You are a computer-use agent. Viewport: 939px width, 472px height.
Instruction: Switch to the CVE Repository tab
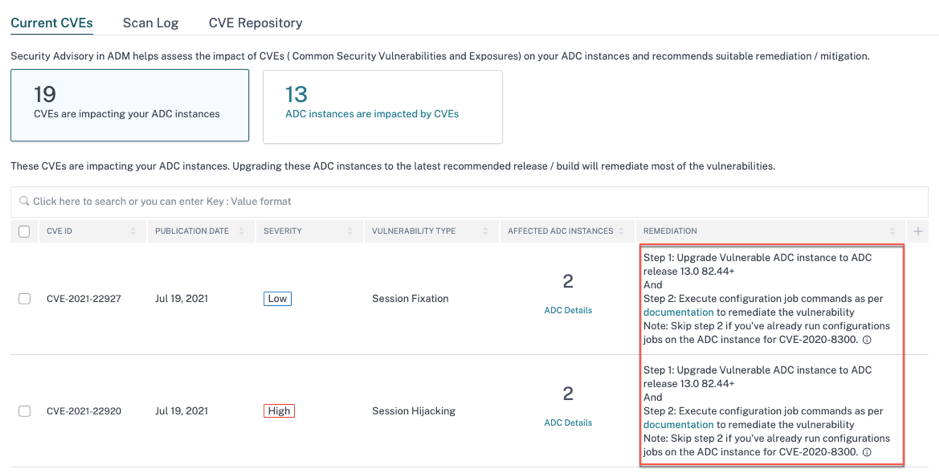pyautogui.click(x=256, y=23)
